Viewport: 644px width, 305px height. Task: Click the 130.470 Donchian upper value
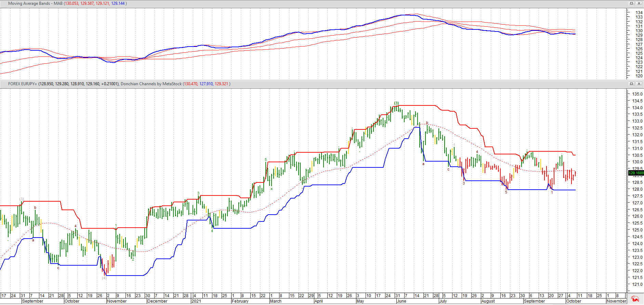191,84
